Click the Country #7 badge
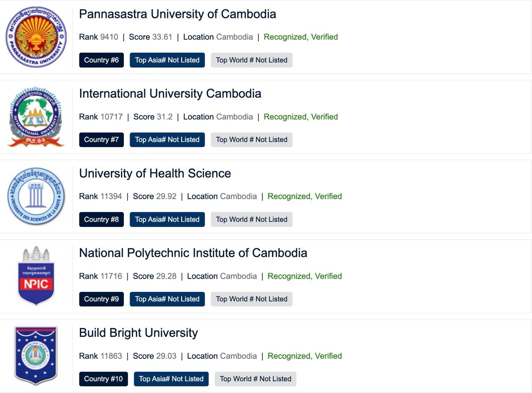Screen dimensions: 532x393 101,140
